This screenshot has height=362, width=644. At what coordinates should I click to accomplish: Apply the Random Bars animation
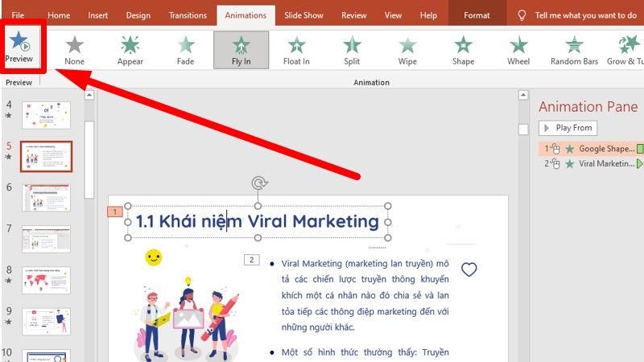click(x=574, y=50)
